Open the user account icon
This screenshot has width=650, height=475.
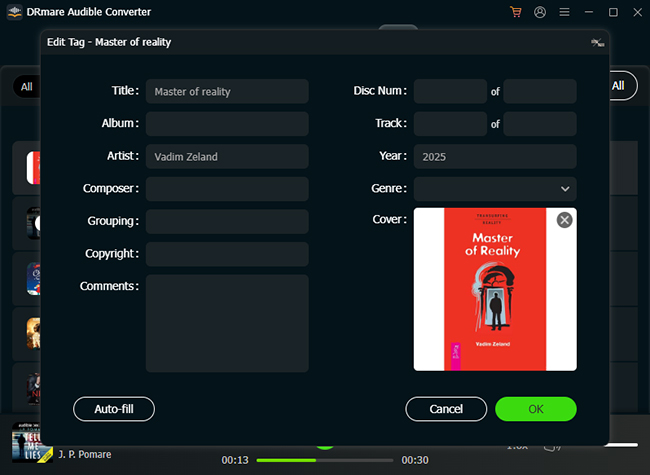[540, 12]
